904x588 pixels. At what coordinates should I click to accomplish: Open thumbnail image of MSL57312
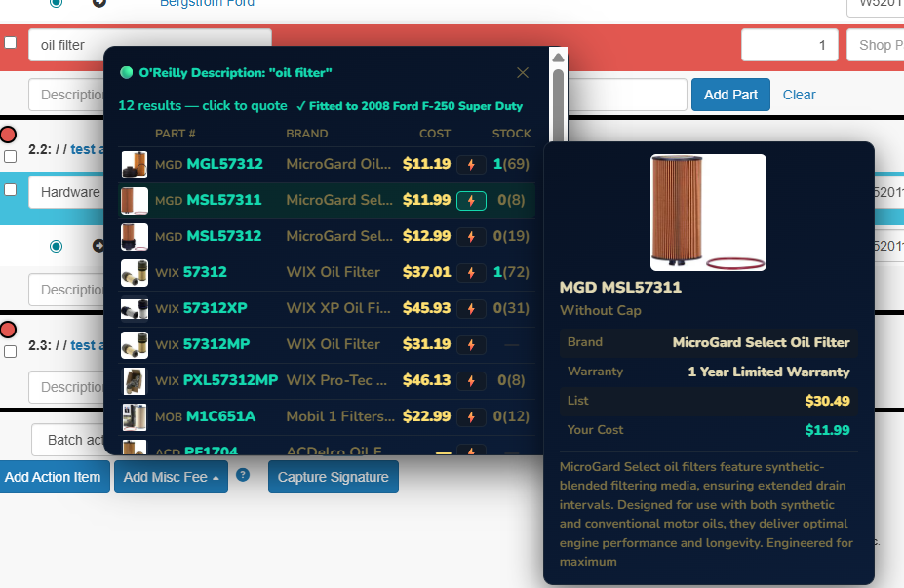pyautogui.click(x=135, y=236)
